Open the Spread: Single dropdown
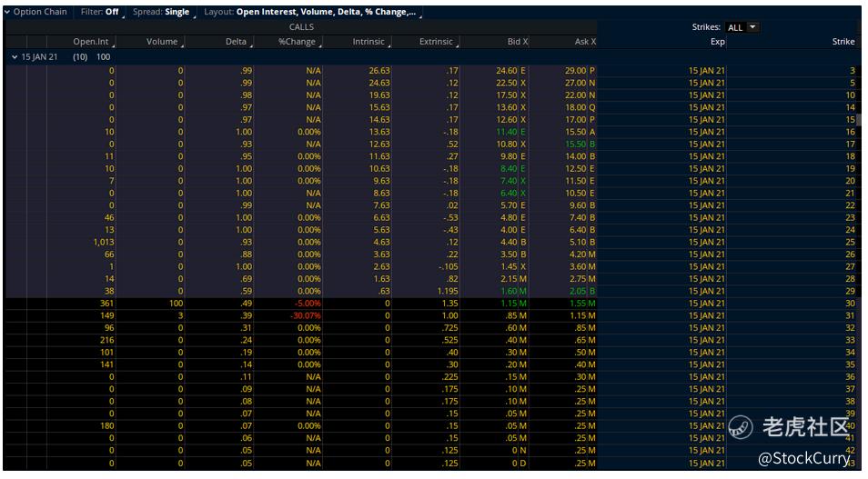868x479 pixels. (162, 12)
